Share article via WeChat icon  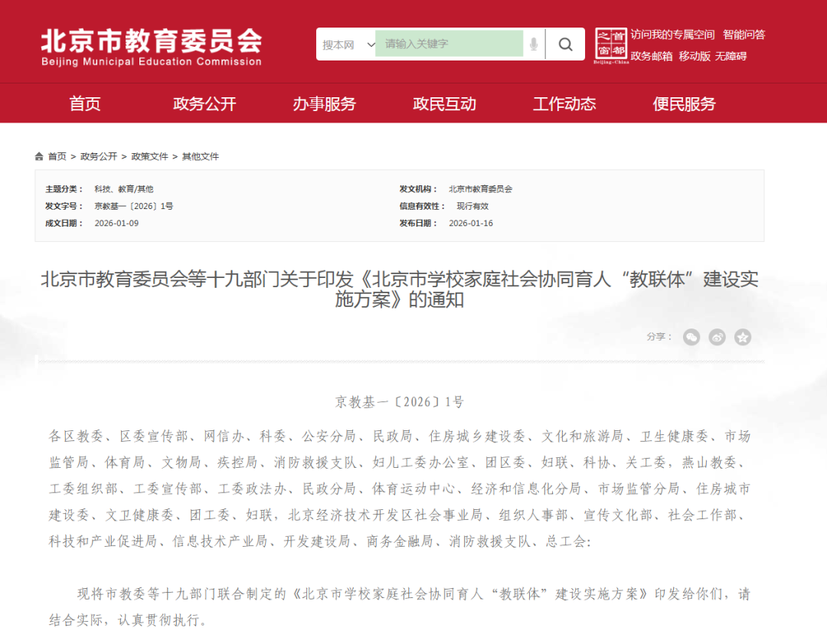coord(691,337)
